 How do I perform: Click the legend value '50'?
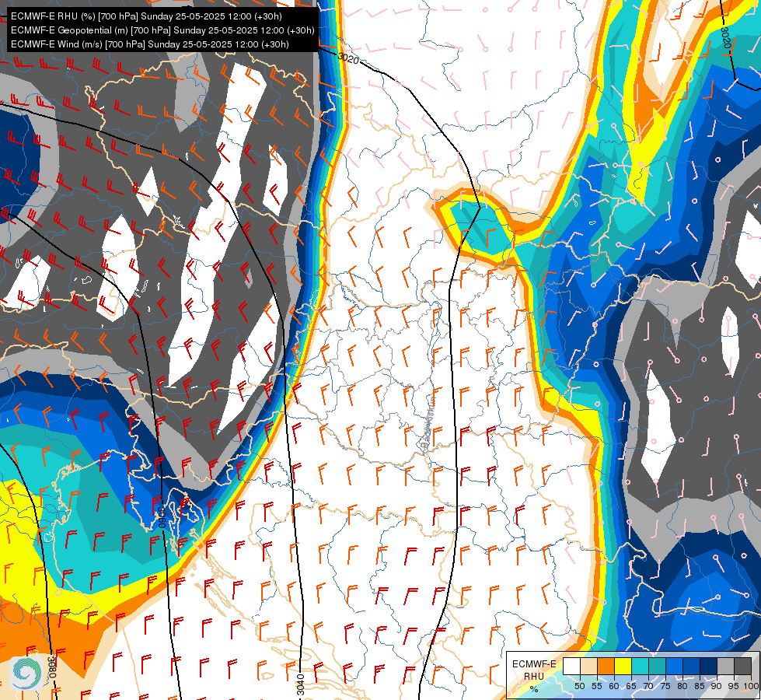(x=579, y=687)
